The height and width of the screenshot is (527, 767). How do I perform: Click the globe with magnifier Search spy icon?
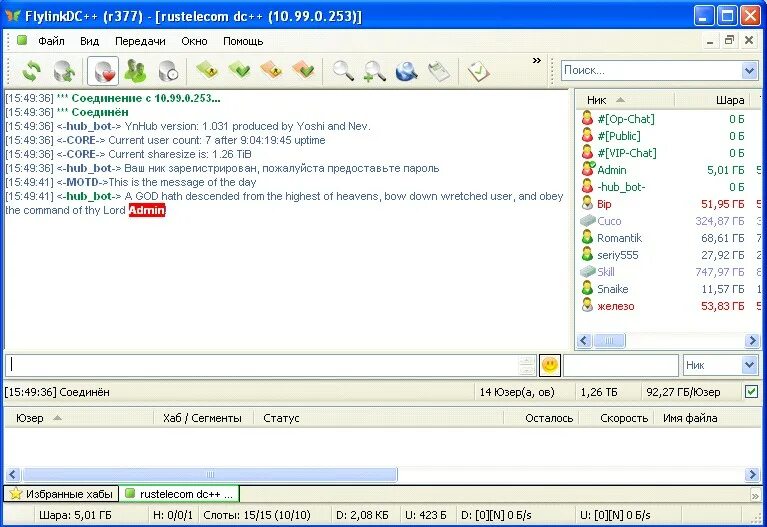click(x=406, y=71)
